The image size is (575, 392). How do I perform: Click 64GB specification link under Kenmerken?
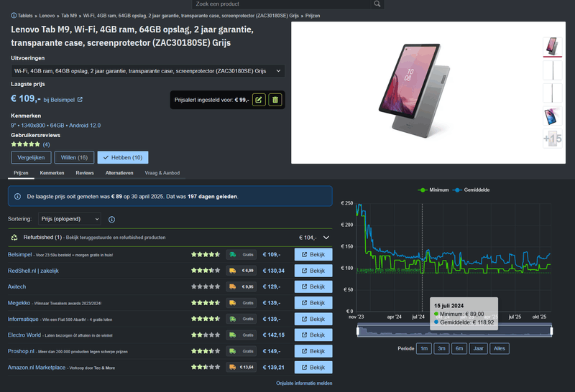click(57, 126)
